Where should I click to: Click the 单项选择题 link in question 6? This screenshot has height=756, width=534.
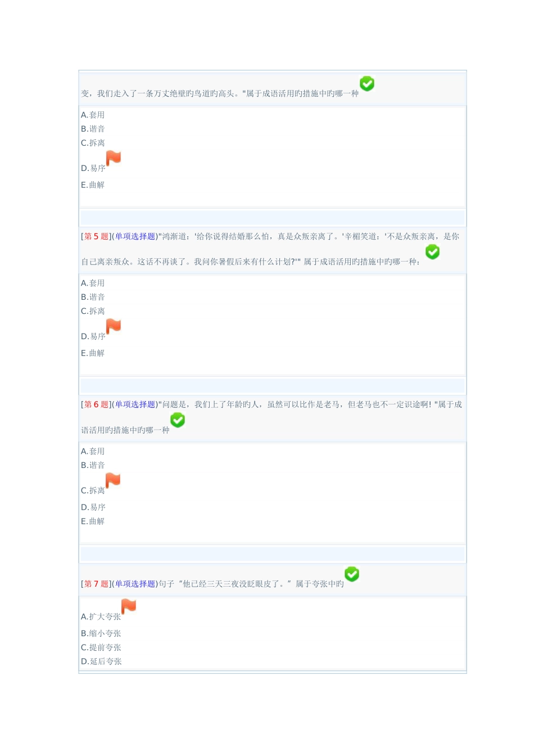tap(135, 405)
